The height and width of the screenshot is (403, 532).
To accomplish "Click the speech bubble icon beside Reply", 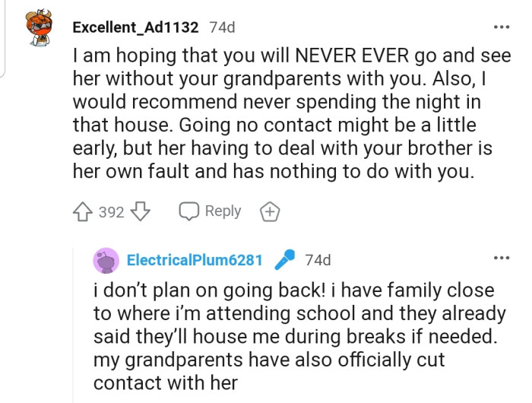I will point(188,211).
